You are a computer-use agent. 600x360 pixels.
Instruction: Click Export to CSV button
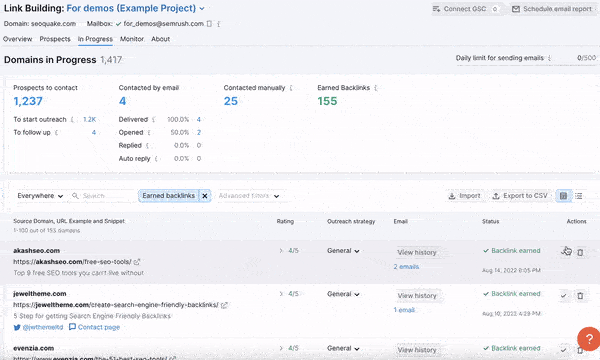(520, 196)
